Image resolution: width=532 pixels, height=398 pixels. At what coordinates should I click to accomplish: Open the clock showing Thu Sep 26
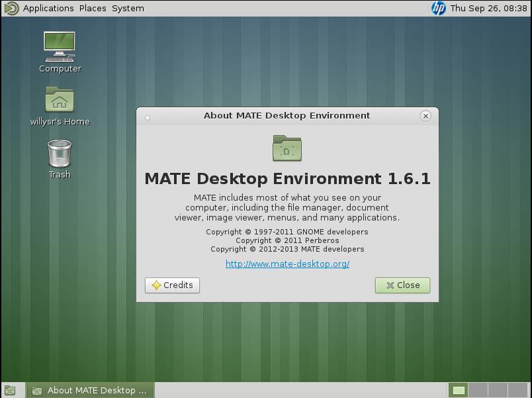point(488,8)
